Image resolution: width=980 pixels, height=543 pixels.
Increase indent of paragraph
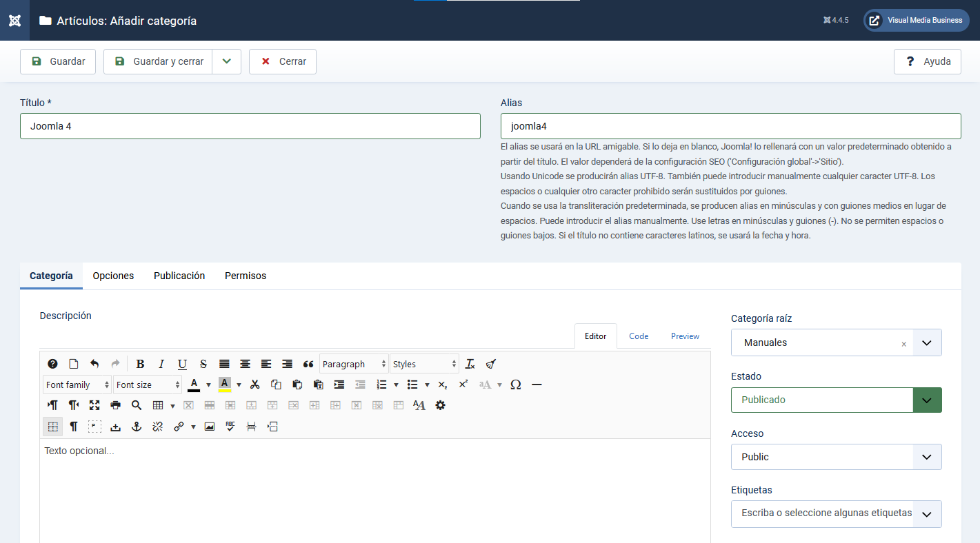coord(339,385)
